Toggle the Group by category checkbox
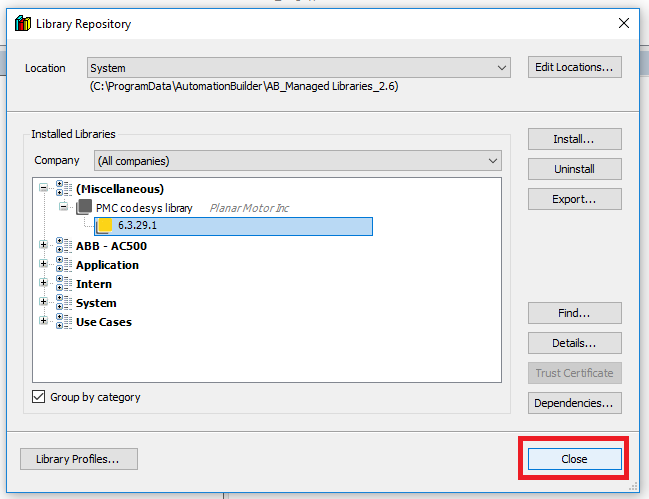 point(39,397)
